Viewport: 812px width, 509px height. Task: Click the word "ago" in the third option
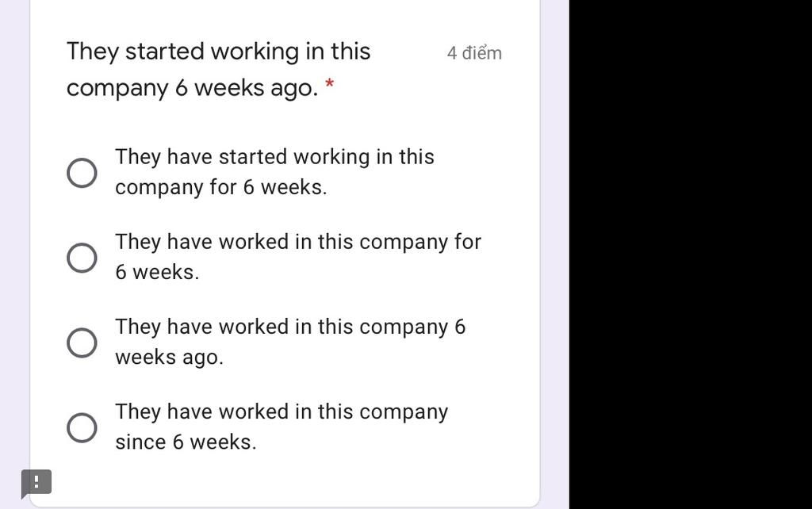click(202, 358)
